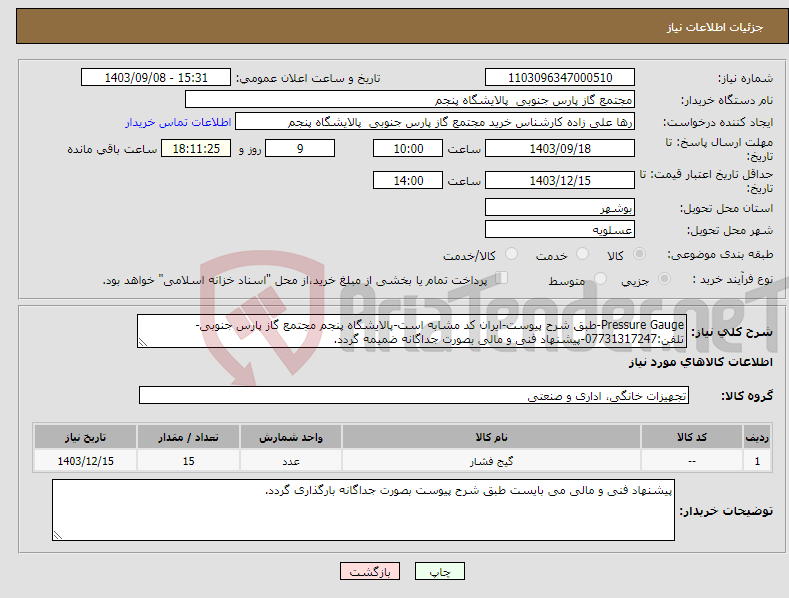Click the price validity date 1403/12/15 field
Image resolution: width=789 pixels, height=598 pixels.
(560, 180)
